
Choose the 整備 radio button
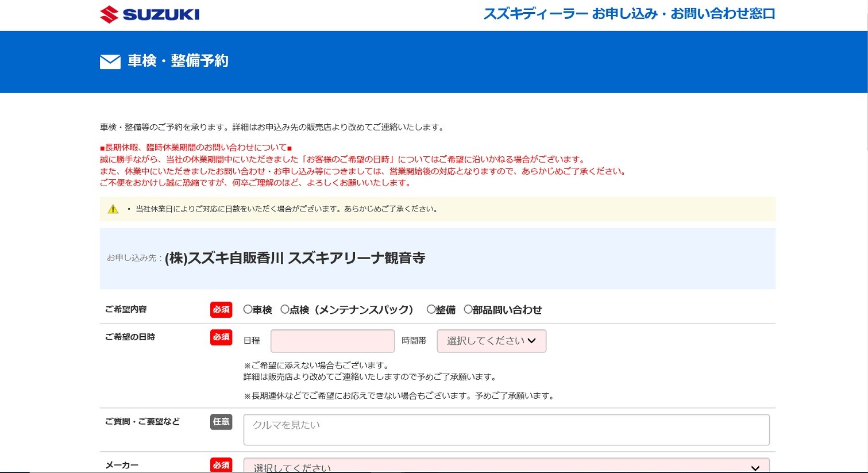(x=431, y=309)
